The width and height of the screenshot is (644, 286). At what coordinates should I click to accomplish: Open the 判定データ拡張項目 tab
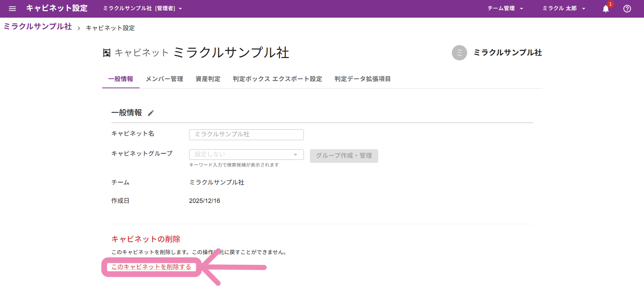362,79
